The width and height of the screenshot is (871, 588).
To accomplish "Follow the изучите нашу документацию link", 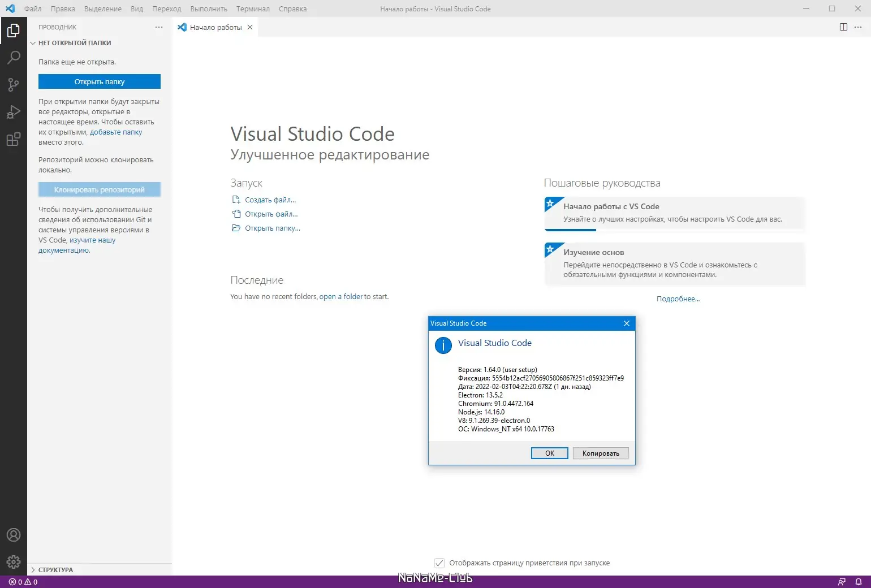I will click(x=77, y=245).
